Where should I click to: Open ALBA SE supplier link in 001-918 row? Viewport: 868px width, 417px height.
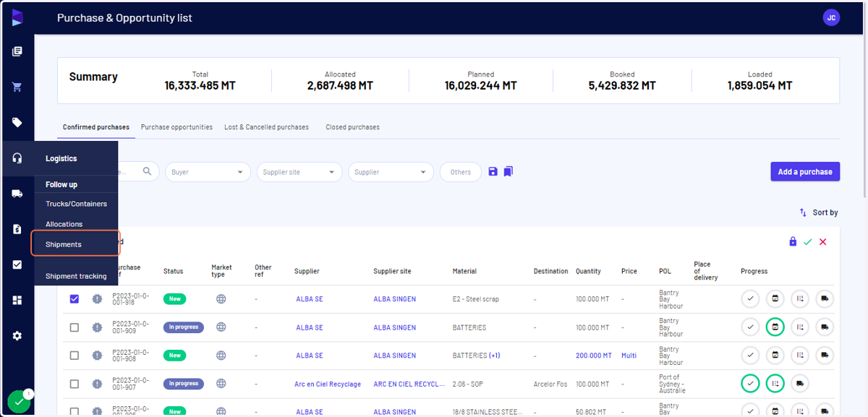tap(310, 298)
